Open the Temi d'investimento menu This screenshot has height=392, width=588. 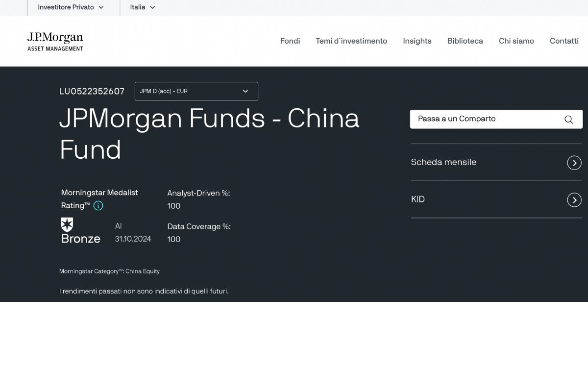pos(351,41)
